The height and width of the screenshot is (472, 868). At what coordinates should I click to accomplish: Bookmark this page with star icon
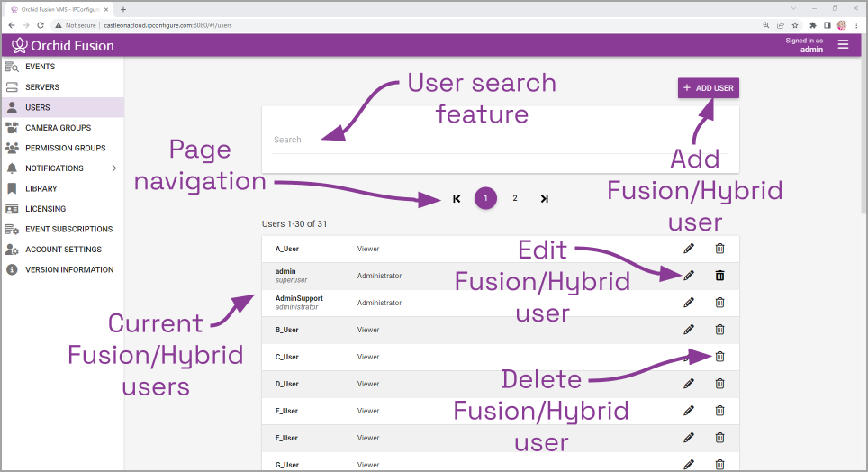[x=795, y=25]
